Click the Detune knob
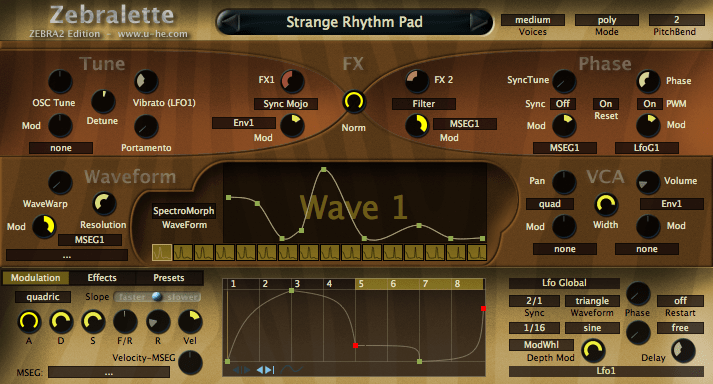713x384 pixels. click(x=103, y=101)
